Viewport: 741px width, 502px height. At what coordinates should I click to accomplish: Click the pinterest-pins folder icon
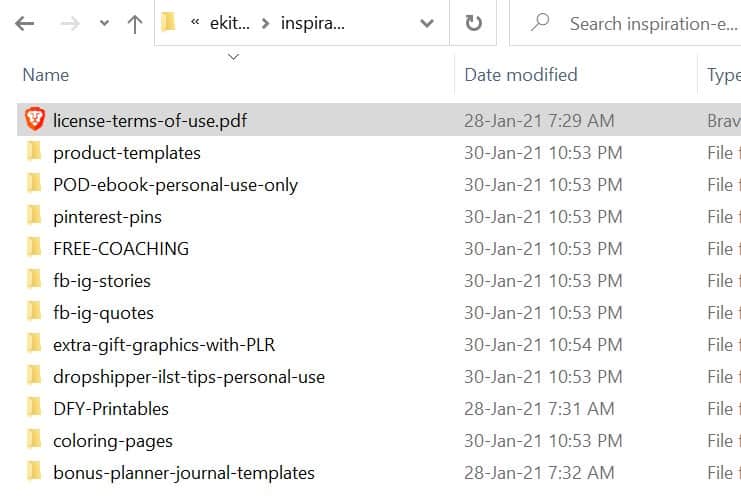click(x=34, y=215)
